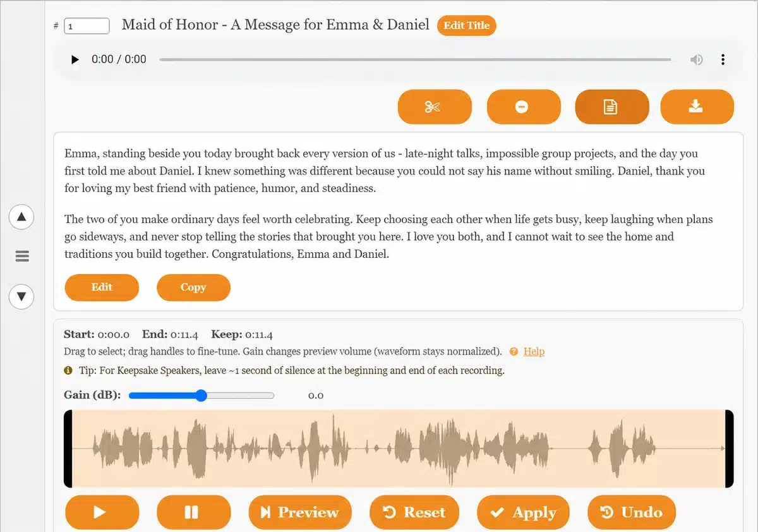This screenshot has width=758, height=532.
Task: Apply the trim changes
Action: [523, 512]
